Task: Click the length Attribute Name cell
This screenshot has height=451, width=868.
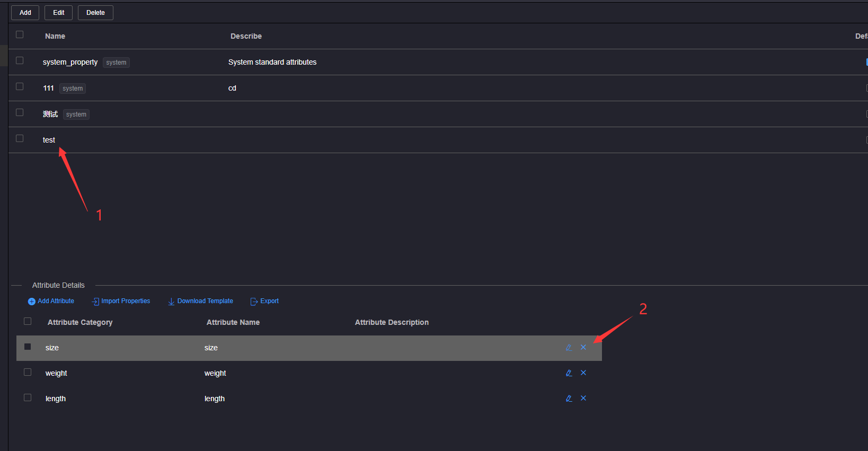Action: (215, 399)
